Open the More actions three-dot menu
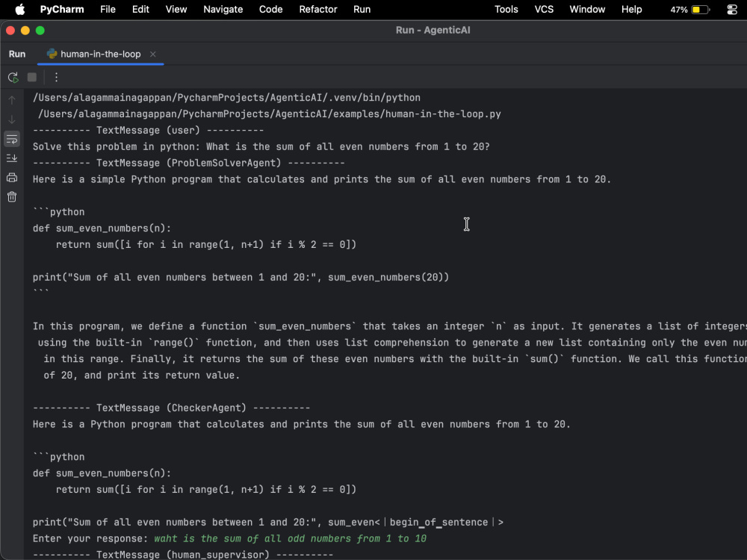This screenshot has height=560, width=747. (56, 77)
